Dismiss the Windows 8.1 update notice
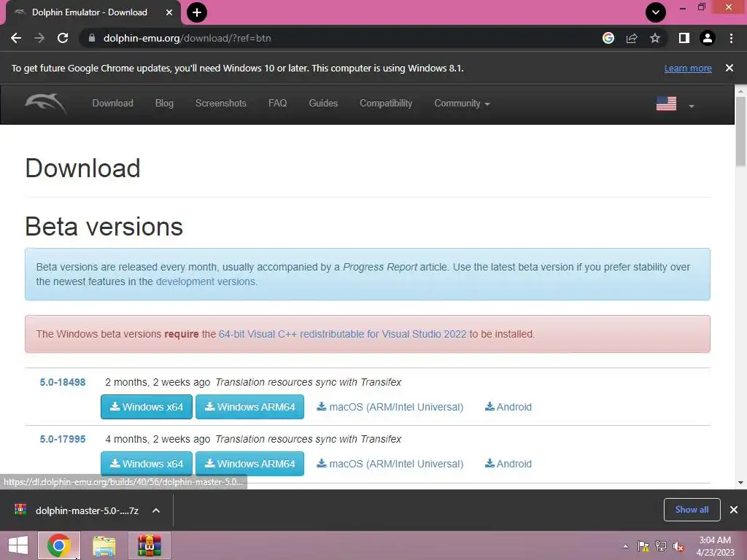 coord(729,68)
